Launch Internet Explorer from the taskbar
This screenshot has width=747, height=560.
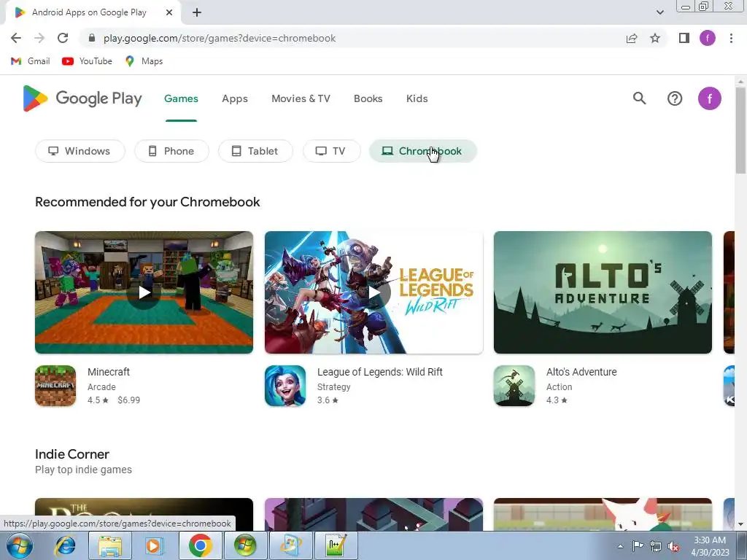click(65, 545)
